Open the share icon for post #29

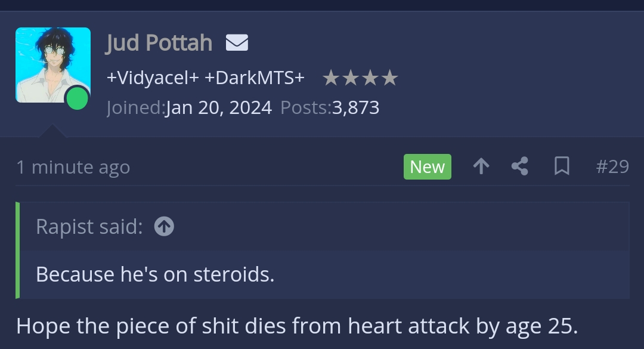[x=520, y=166]
